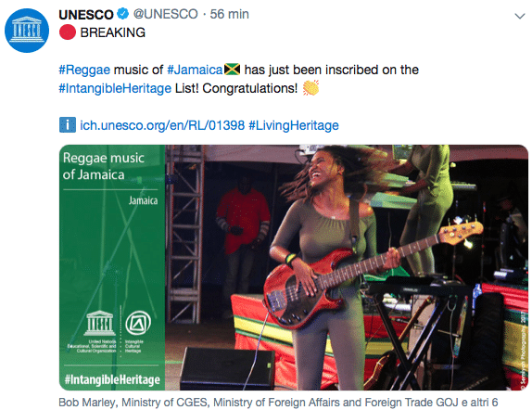Click the Bob Marley tagged name
The image size is (532, 410).
[87, 403]
